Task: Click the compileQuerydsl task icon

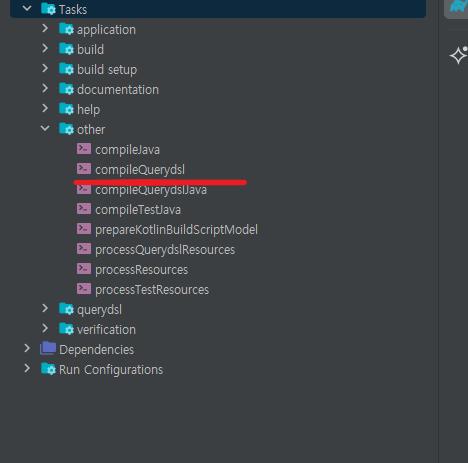Action: point(84,169)
